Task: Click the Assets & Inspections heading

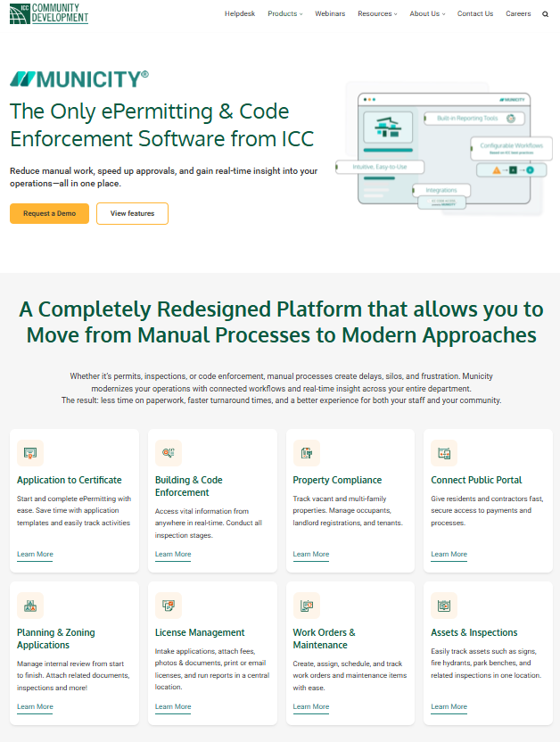Action: 474,632
